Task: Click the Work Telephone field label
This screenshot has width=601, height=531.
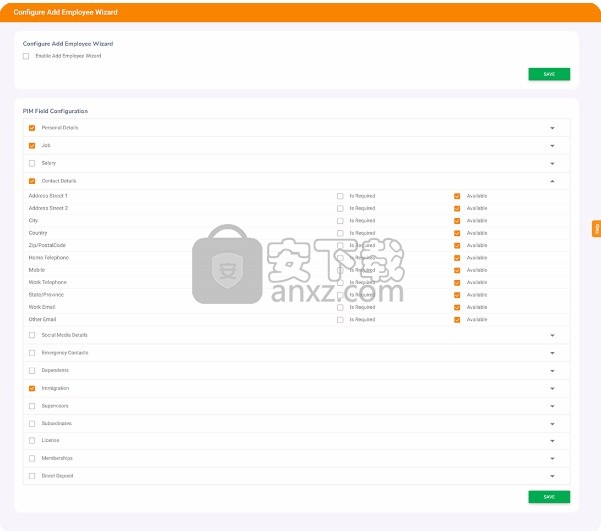Action: tap(48, 282)
